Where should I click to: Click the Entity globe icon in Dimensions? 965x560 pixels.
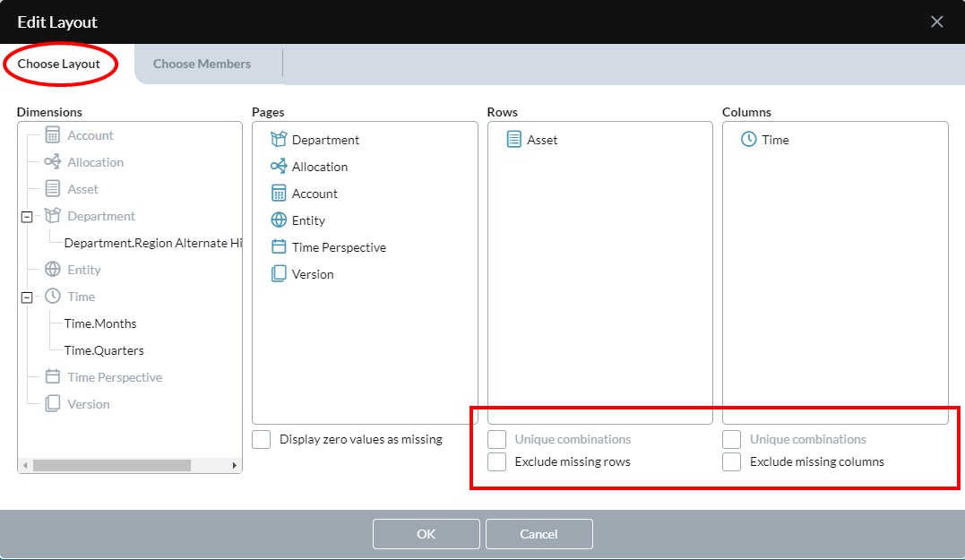53,270
